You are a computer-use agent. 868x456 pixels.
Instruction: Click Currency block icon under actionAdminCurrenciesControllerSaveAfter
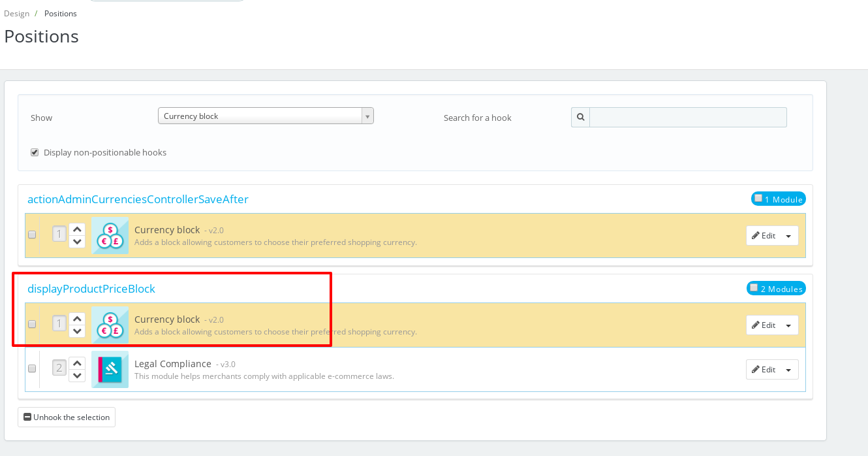pyautogui.click(x=110, y=235)
